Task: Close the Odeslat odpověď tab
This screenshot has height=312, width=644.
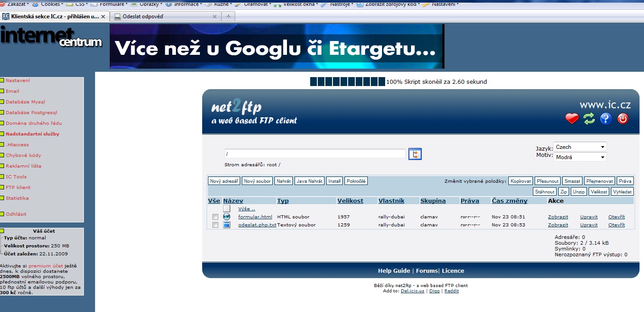Action: tap(215, 16)
